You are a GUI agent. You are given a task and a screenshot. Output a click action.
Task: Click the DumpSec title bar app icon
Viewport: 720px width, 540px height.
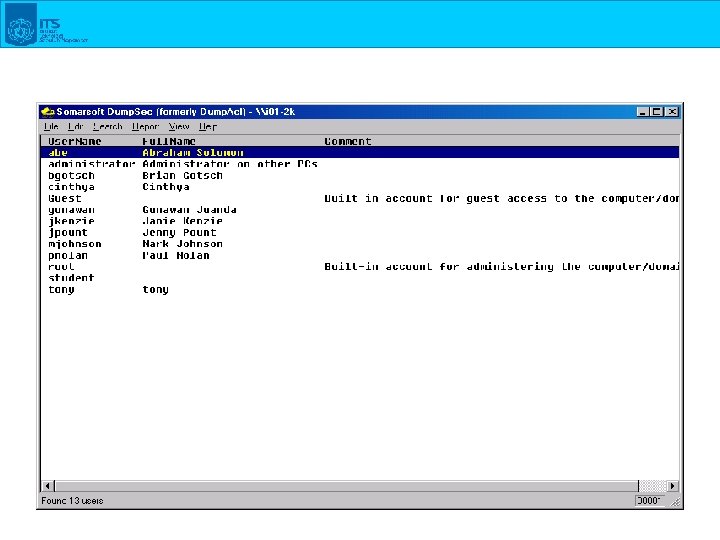point(47,112)
